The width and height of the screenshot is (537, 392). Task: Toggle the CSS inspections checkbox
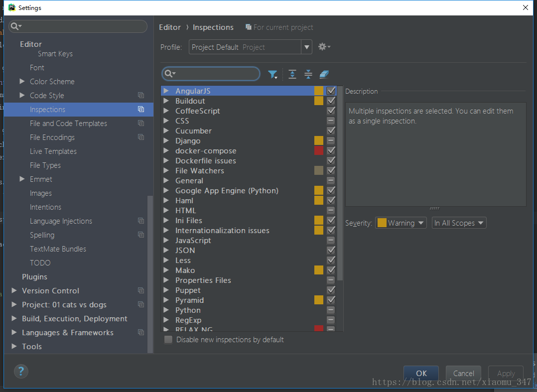[x=331, y=121]
